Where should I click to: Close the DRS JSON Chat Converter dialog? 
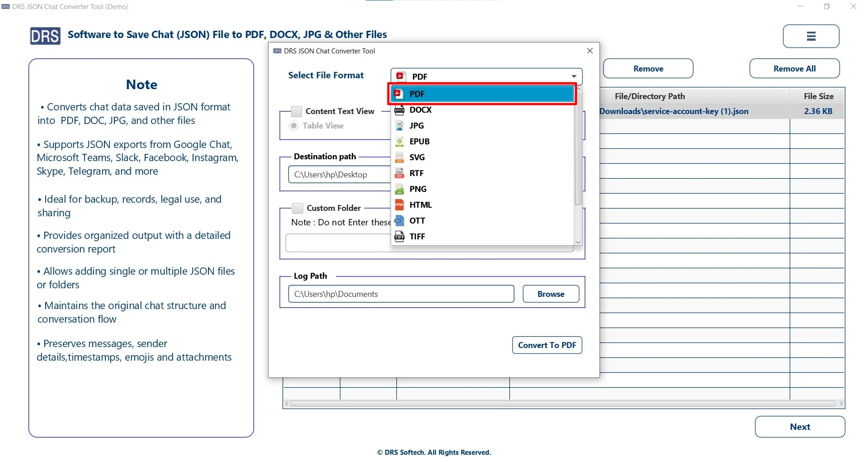click(590, 51)
